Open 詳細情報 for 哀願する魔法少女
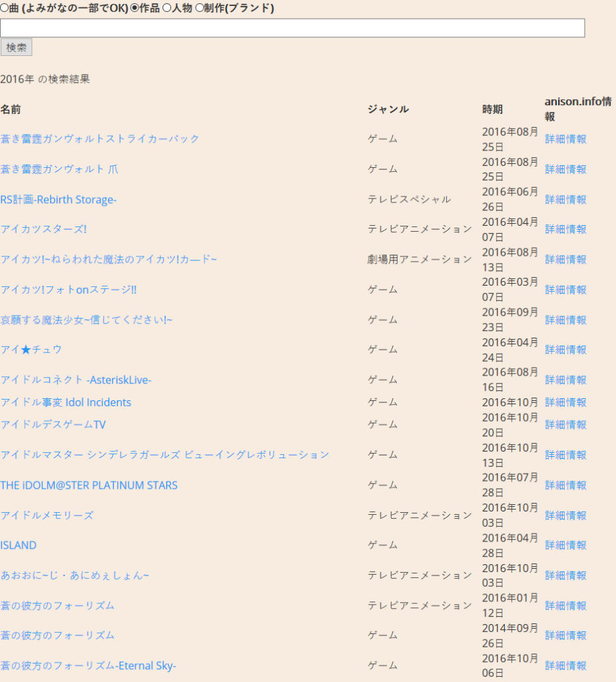Viewport: 616px width, 682px height. [x=565, y=320]
